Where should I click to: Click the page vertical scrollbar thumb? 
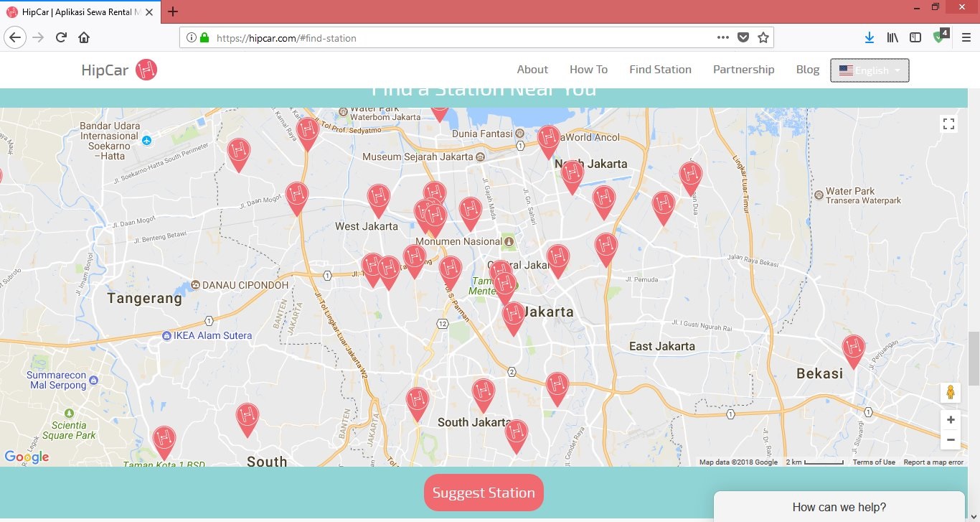pos(973,359)
